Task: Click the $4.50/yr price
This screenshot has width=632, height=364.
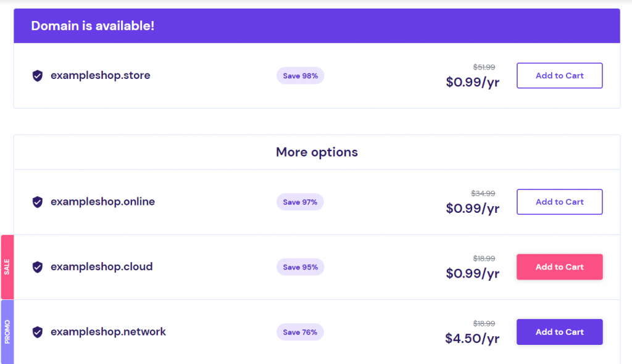Action: [472, 339]
